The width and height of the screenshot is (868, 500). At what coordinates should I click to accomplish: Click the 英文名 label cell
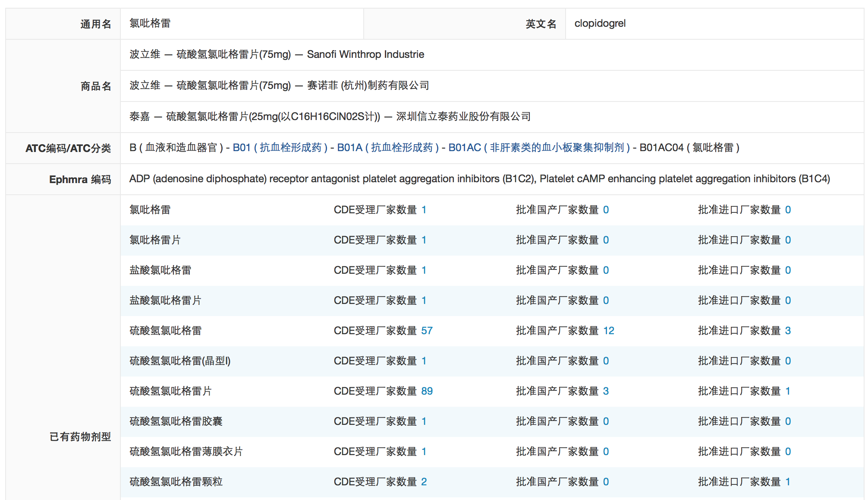click(x=465, y=24)
